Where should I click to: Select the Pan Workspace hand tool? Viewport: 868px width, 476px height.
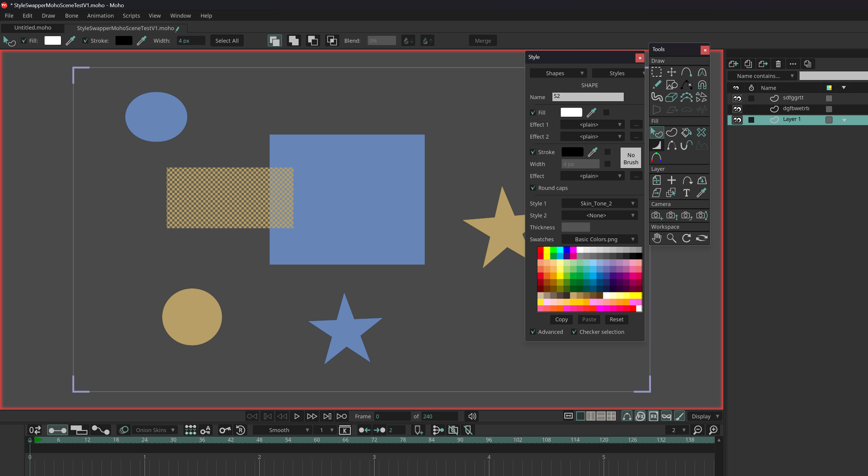656,238
